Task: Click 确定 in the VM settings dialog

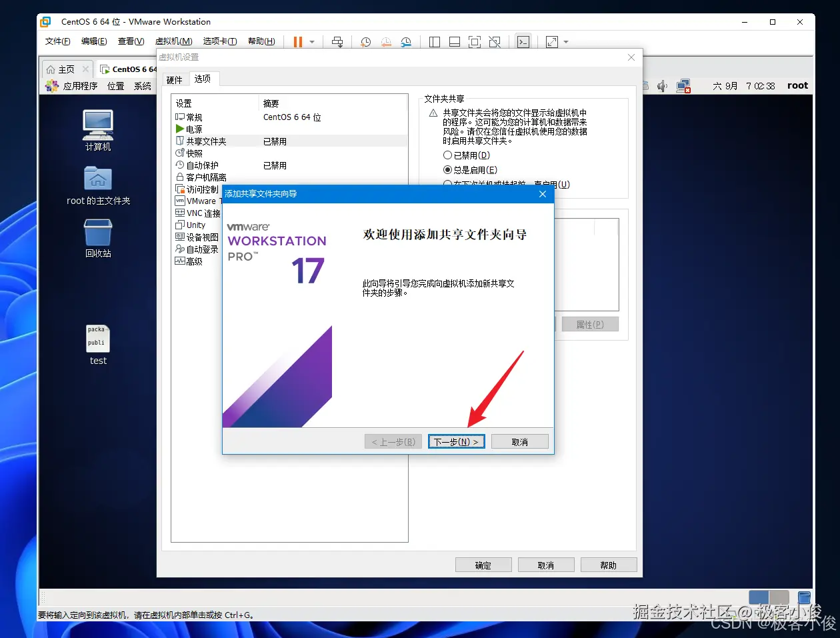Action: pos(483,565)
